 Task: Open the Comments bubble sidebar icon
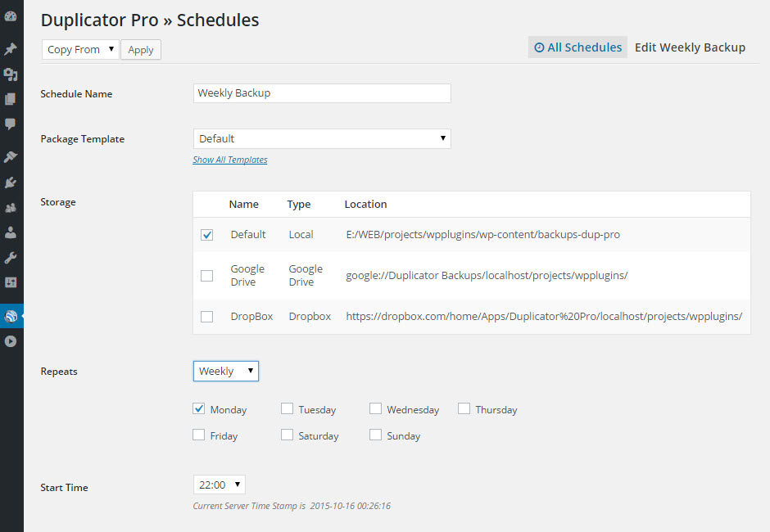click(11, 124)
